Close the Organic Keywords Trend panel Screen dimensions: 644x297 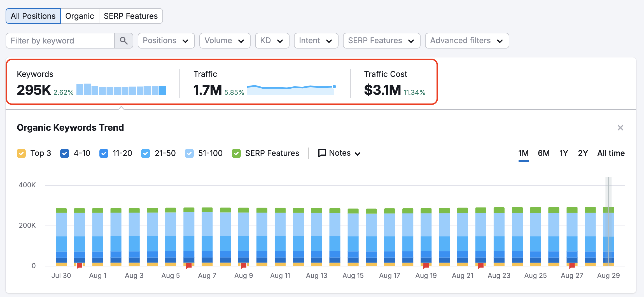(620, 128)
